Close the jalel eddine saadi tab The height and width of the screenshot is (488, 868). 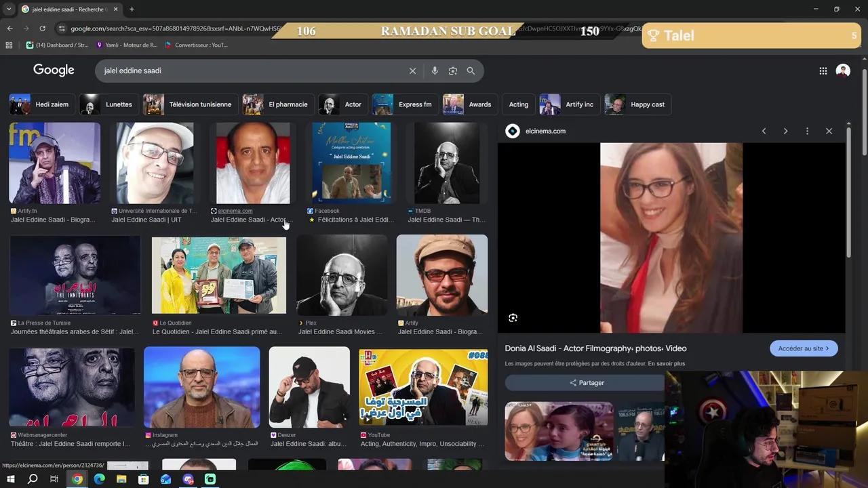115,9
